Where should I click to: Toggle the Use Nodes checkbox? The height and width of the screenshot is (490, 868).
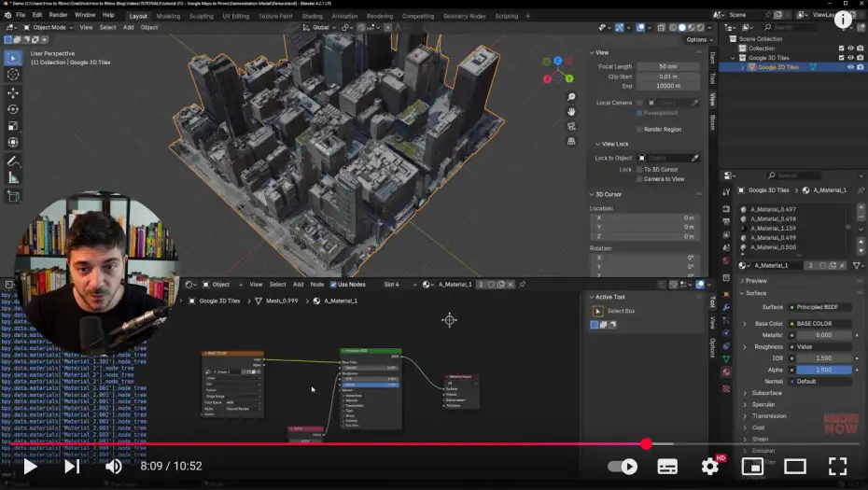click(x=333, y=285)
